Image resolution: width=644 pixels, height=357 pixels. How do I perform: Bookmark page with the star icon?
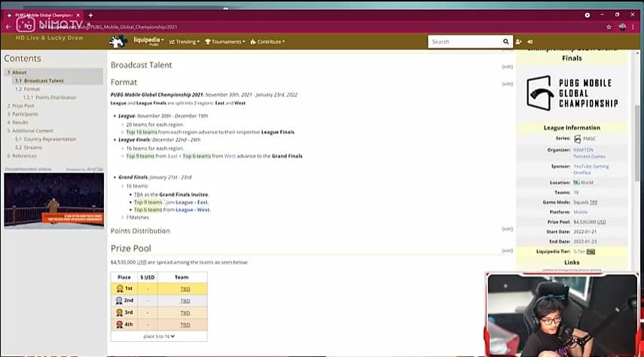click(x=609, y=26)
